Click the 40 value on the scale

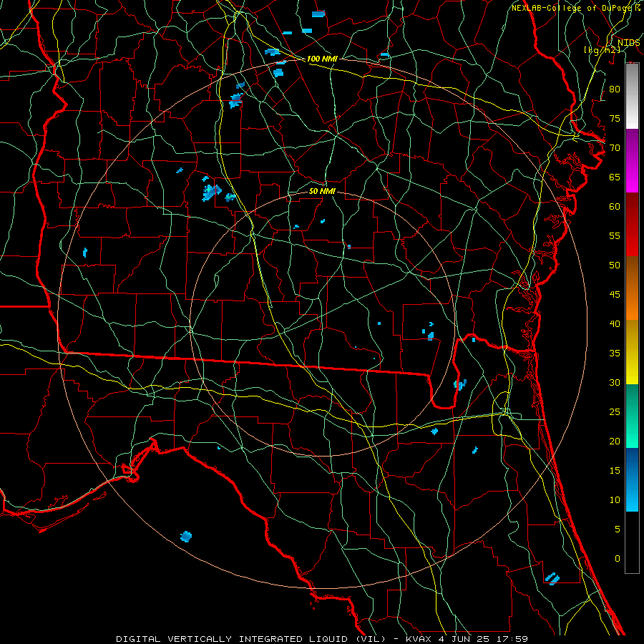point(615,324)
